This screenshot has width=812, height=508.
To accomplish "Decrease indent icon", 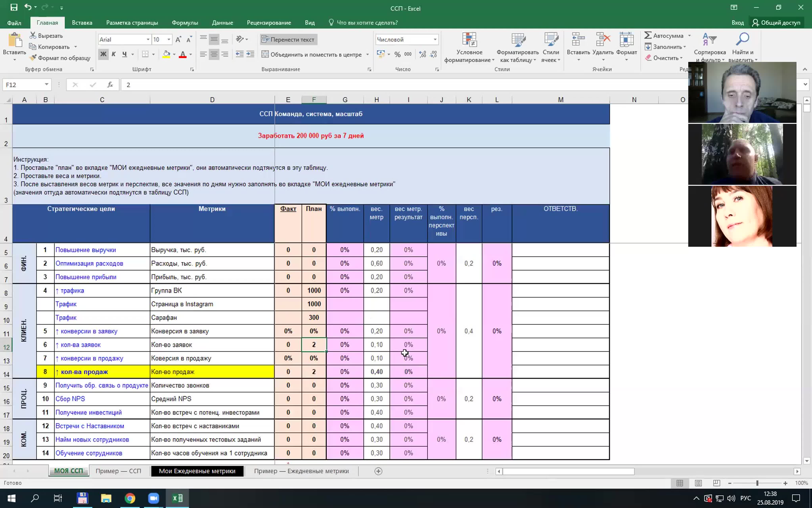I will [x=239, y=54].
